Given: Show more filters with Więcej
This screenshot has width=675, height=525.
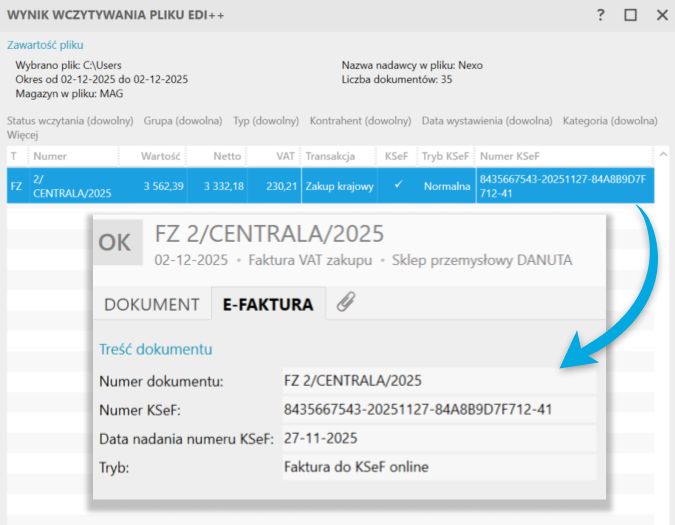Looking at the screenshot, I should pyautogui.click(x=24, y=134).
